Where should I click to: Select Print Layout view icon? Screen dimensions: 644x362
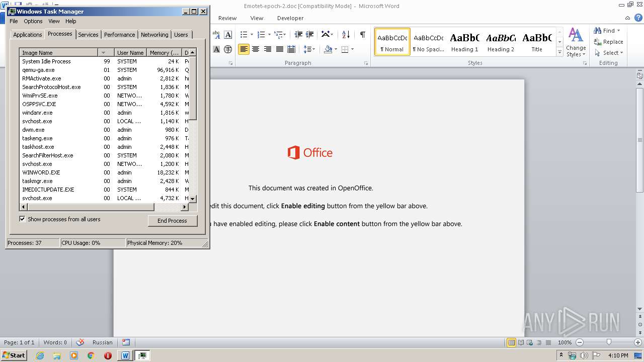[511, 342]
